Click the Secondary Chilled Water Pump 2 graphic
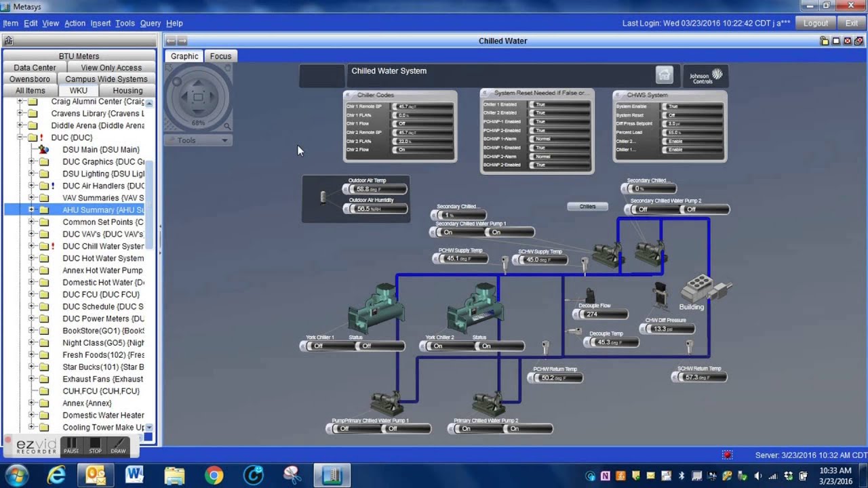 650,254
